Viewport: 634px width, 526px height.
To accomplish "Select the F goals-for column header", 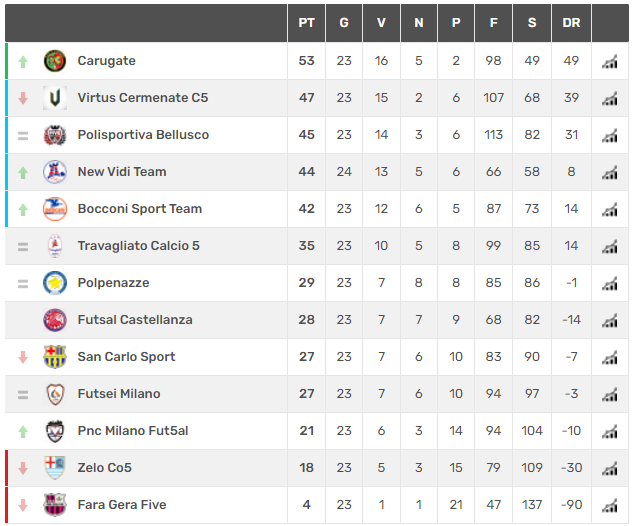I will pos(494,23).
